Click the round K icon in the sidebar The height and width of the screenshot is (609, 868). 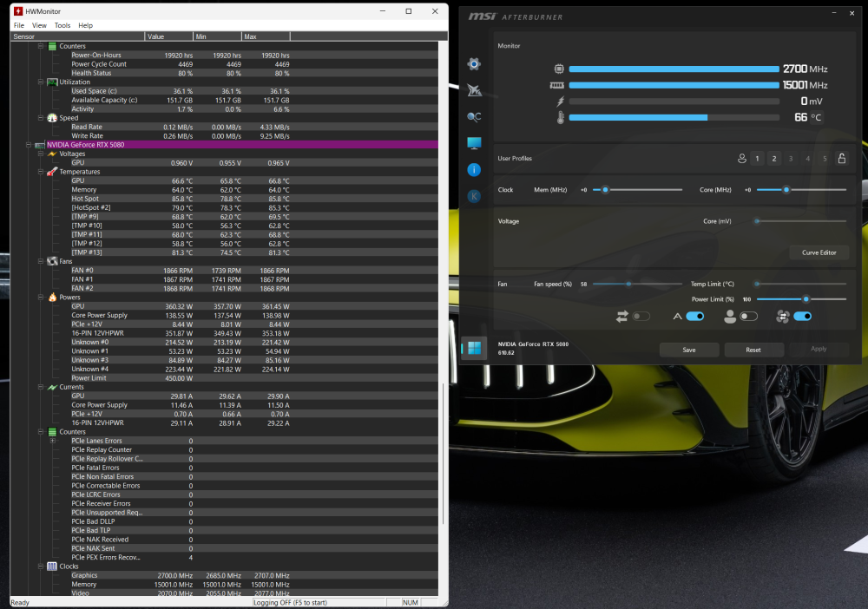474,196
